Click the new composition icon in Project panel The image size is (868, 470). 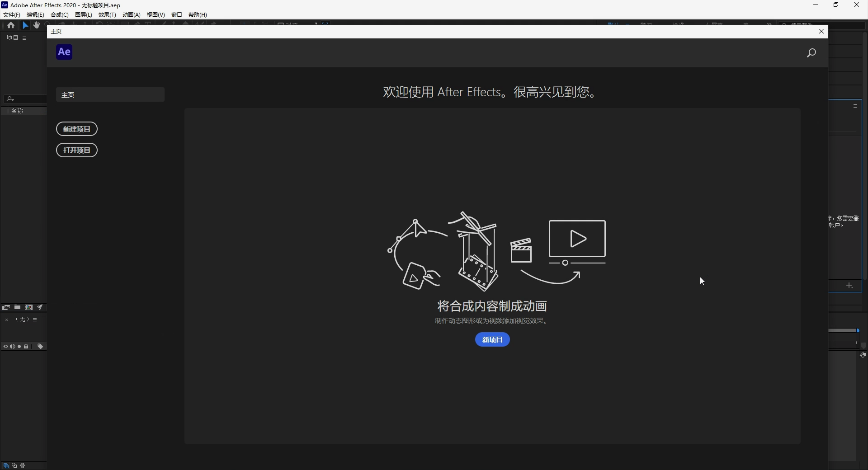[28, 307]
